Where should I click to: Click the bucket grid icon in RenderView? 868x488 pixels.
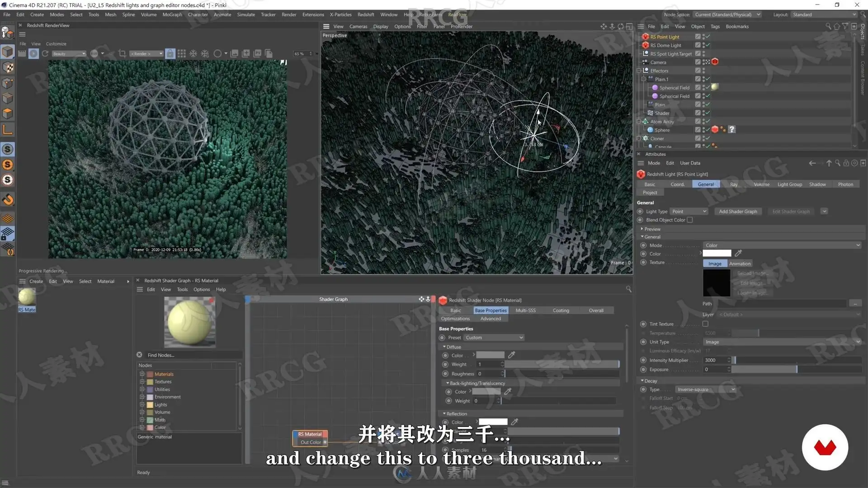(x=182, y=54)
